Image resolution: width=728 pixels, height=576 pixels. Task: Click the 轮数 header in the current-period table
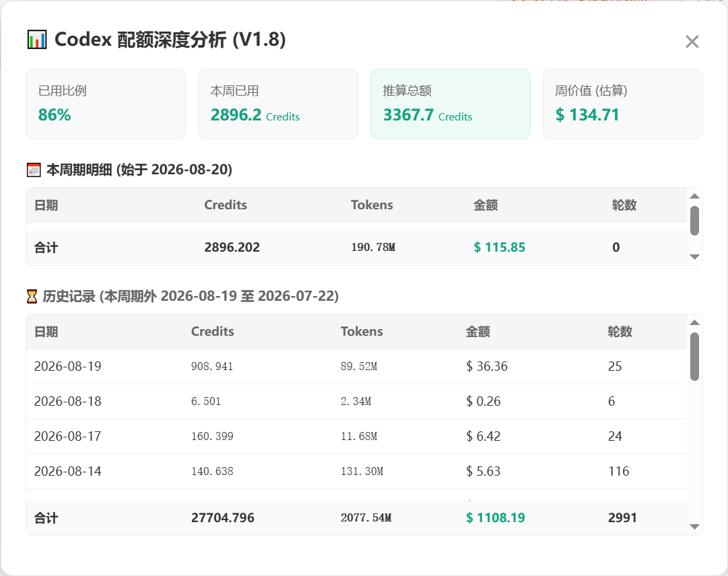(x=624, y=205)
